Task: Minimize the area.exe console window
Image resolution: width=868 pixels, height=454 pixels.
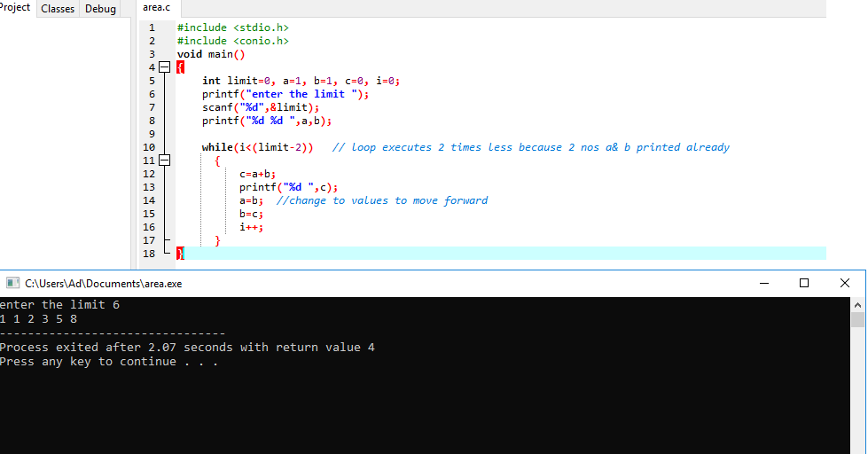Action: click(764, 283)
